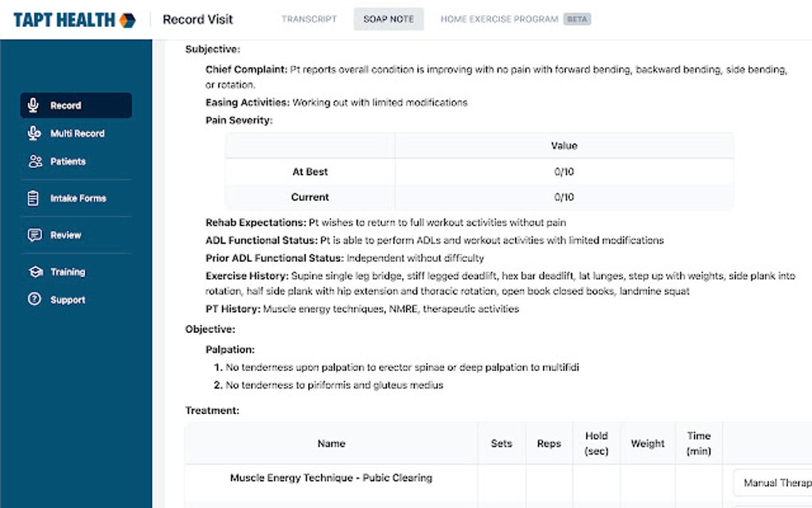Click the BETA badge next to Home Exercise Program
The height and width of the screenshot is (508, 812).
point(578,19)
